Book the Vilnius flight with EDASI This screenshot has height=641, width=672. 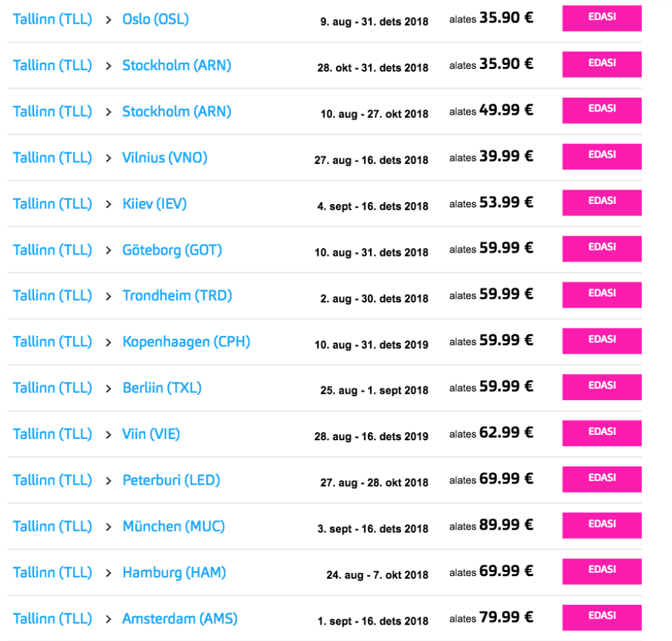pos(602,157)
